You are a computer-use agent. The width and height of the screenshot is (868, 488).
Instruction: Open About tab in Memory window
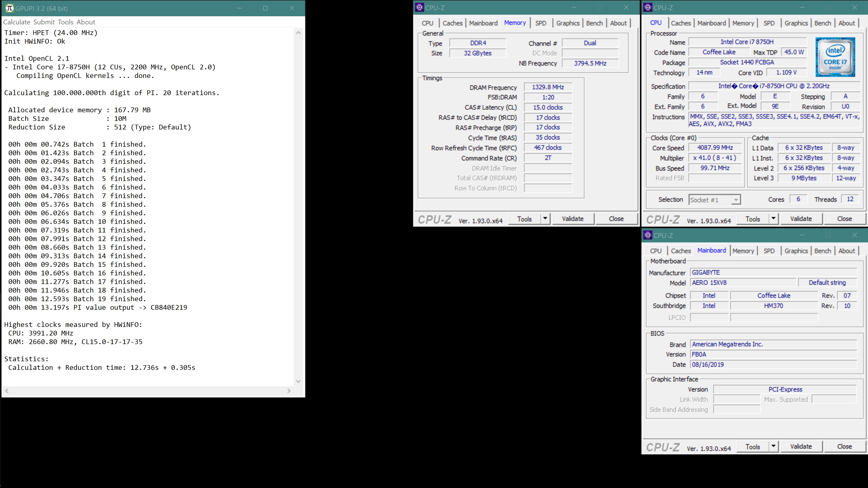(618, 23)
